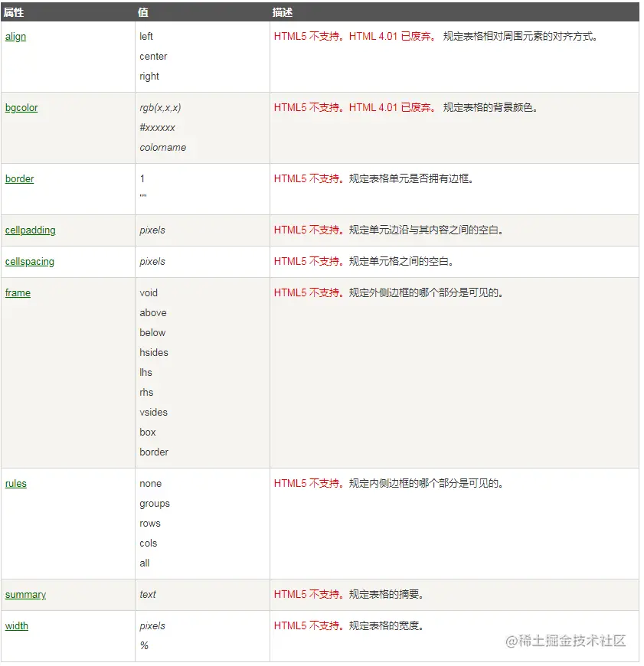644x666 pixels.
Task: Select the 'box' frame value
Action: click(x=147, y=433)
